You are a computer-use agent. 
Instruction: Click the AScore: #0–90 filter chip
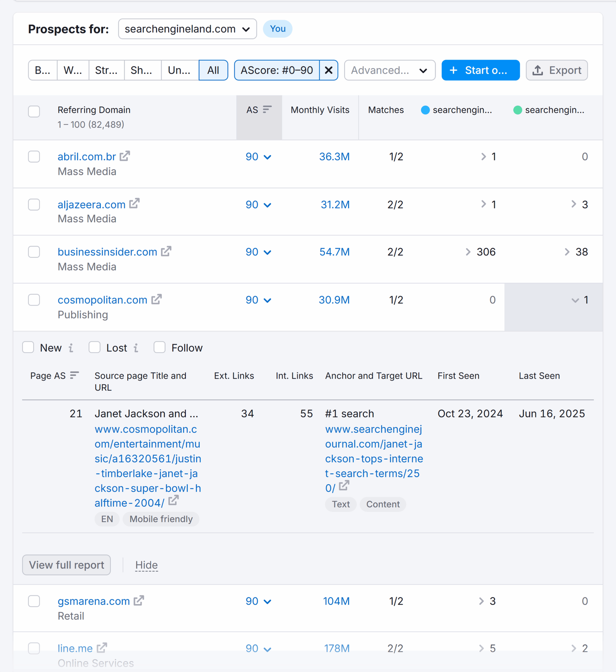[x=277, y=70]
